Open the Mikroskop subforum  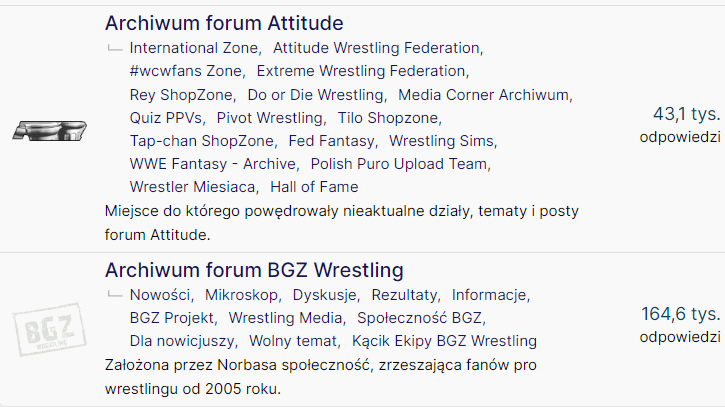242,295
